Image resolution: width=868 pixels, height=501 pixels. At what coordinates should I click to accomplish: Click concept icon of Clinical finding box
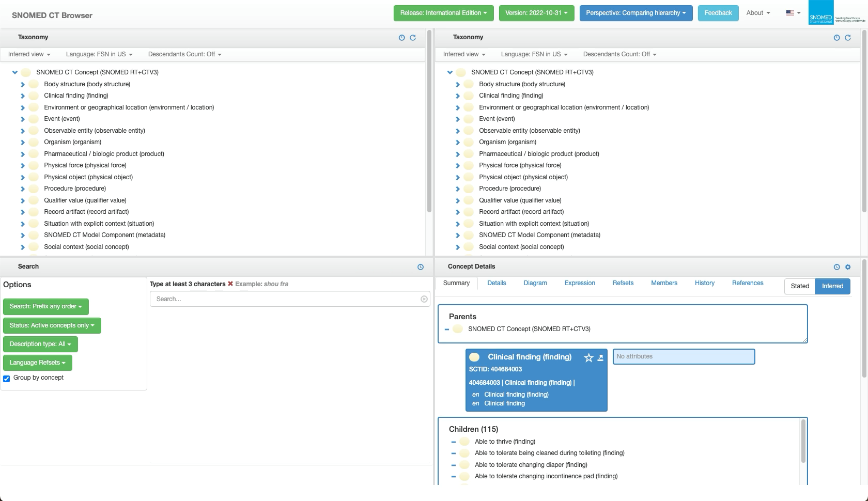474,357
